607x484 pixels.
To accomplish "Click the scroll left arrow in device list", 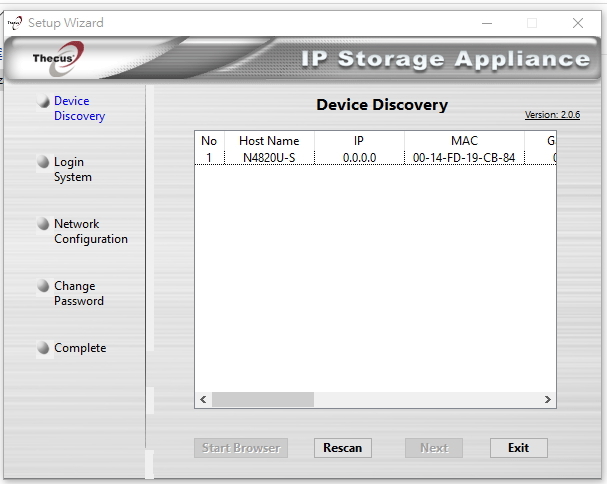I will tap(203, 399).
